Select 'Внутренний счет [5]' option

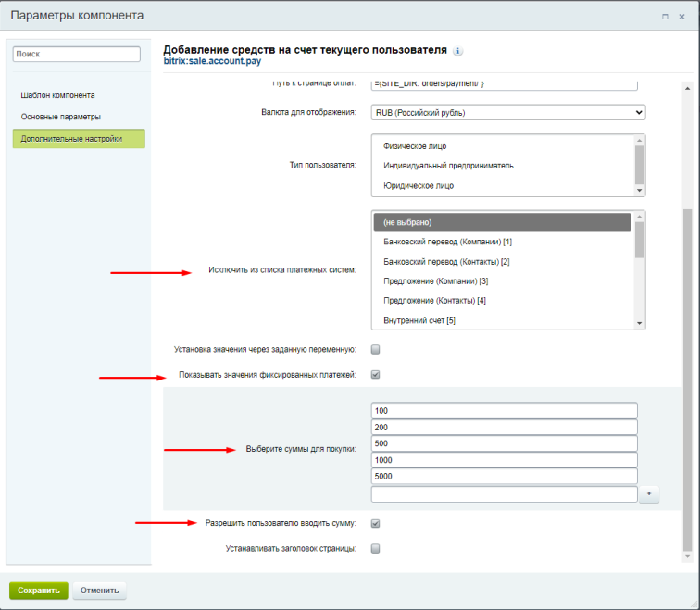pyautogui.click(x=502, y=320)
